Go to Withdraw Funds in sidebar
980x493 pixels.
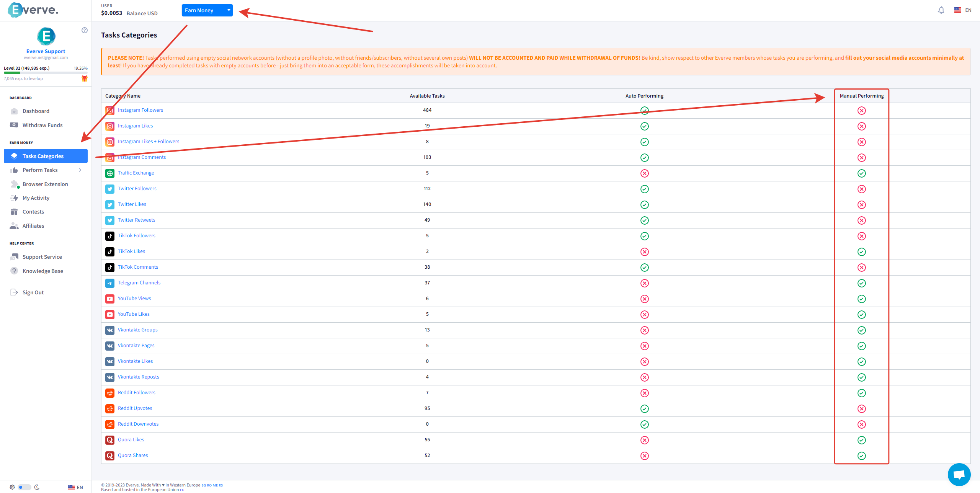point(42,125)
